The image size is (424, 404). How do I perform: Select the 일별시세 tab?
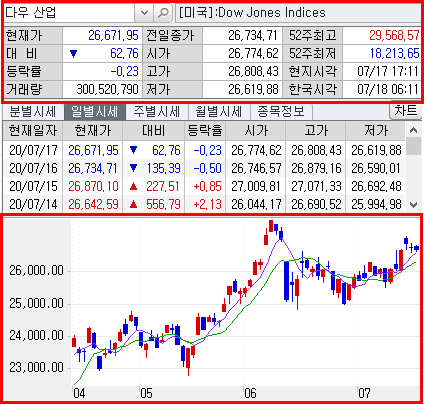pos(95,112)
